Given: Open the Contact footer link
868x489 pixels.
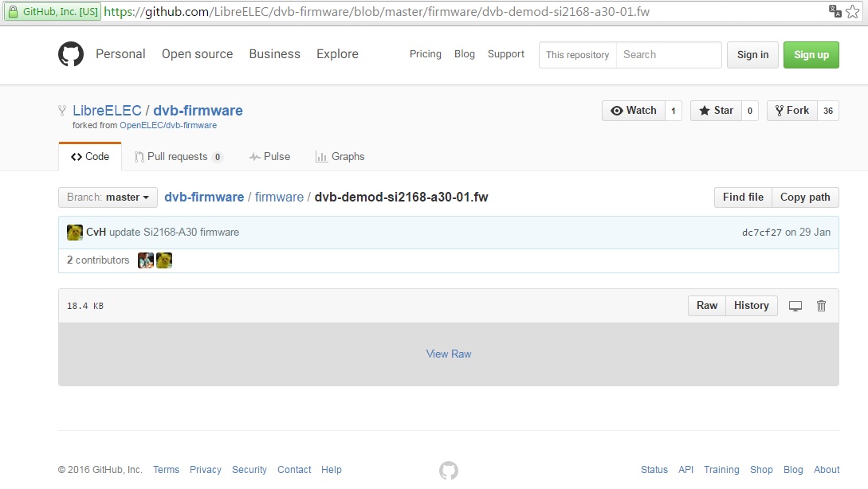Looking at the screenshot, I should tap(294, 470).
